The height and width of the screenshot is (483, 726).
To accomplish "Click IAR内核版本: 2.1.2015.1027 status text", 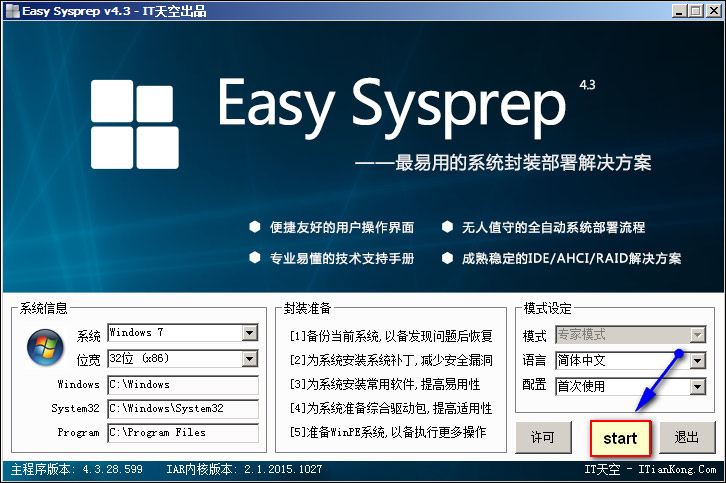I will pyautogui.click(x=244, y=470).
